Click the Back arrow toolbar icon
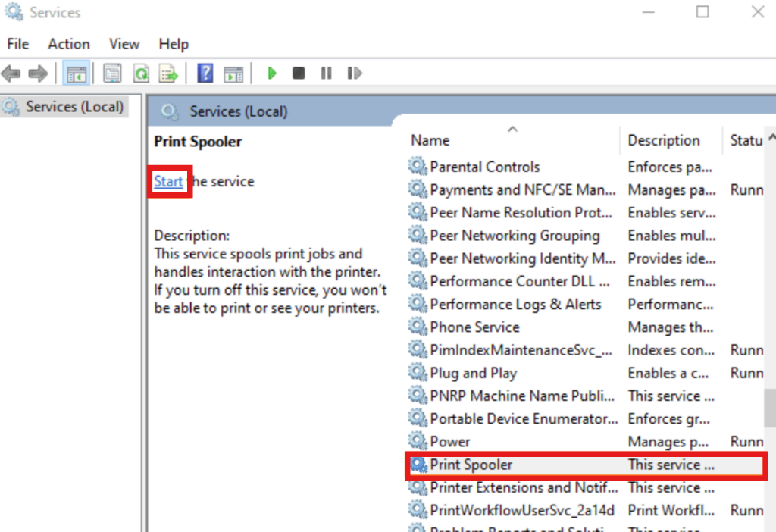The image size is (776, 532). tap(11, 74)
